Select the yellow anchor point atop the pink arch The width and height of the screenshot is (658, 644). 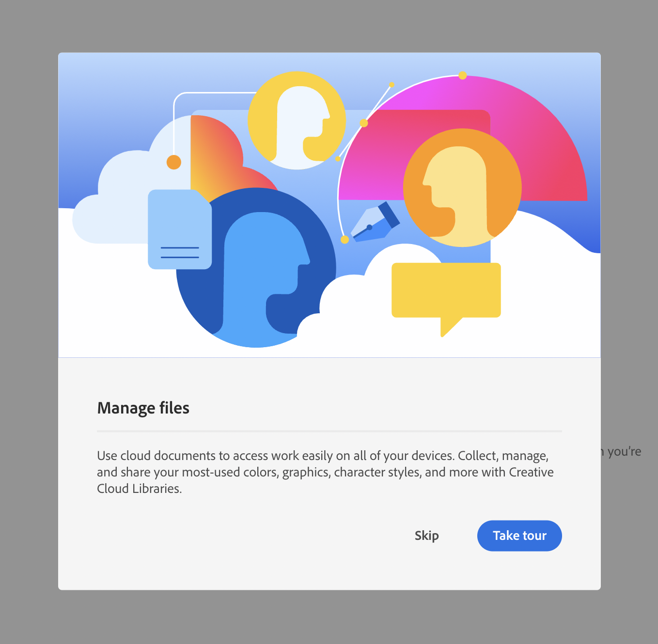pyautogui.click(x=463, y=76)
